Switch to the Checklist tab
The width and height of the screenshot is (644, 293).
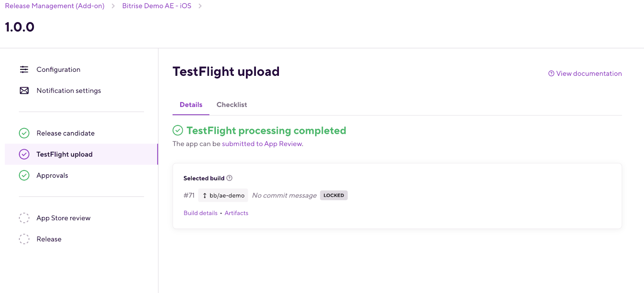tap(231, 105)
